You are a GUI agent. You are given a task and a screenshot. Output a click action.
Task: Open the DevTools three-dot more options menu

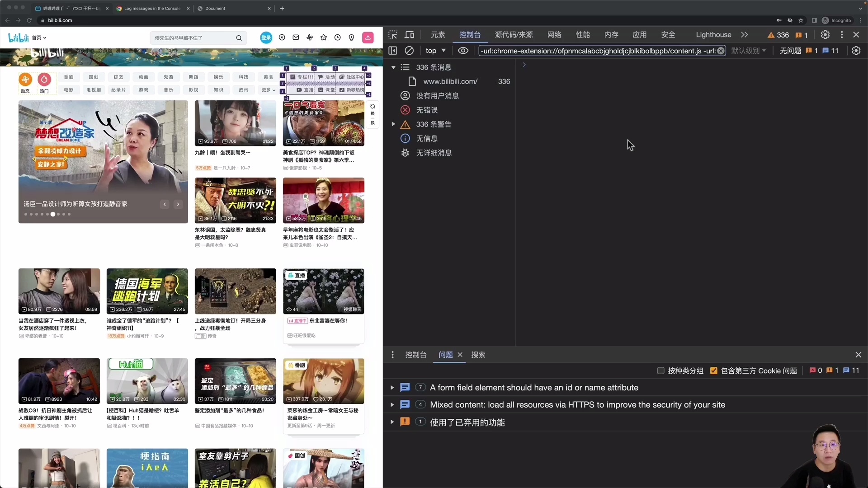click(842, 35)
